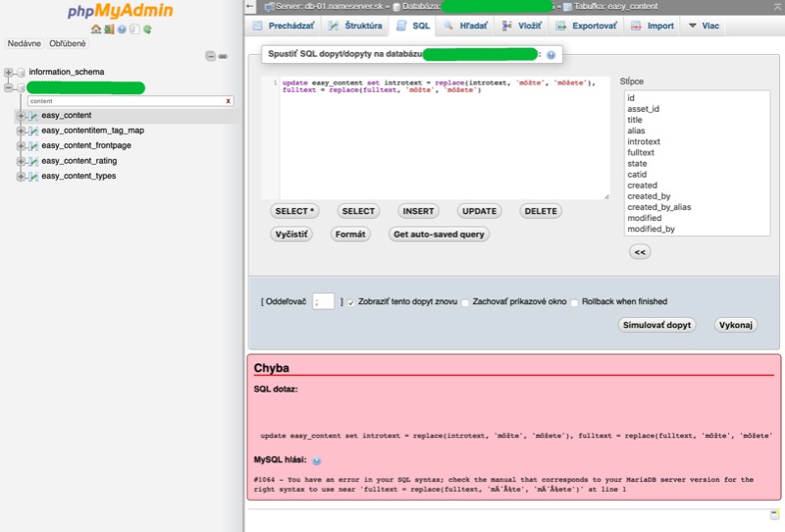785x532 pixels.
Task: Click Get auto-saved query button
Action: 439,235
